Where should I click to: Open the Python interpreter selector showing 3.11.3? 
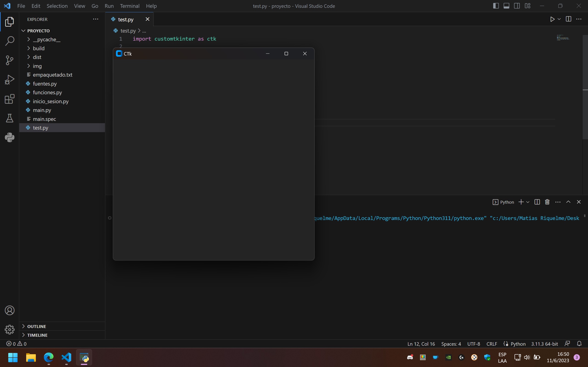[544, 343]
